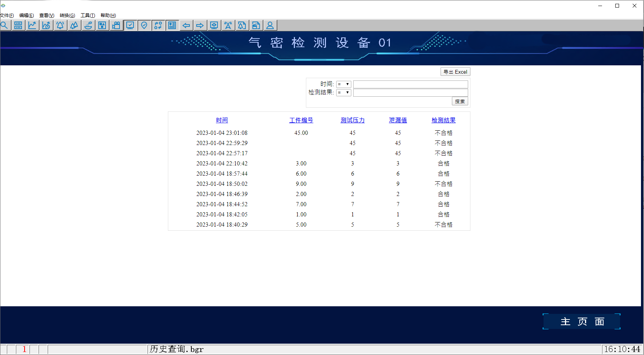This screenshot has height=355, width=644.
Task: Open the shapes graphics toolbar icon
Action: click(102, 25)
